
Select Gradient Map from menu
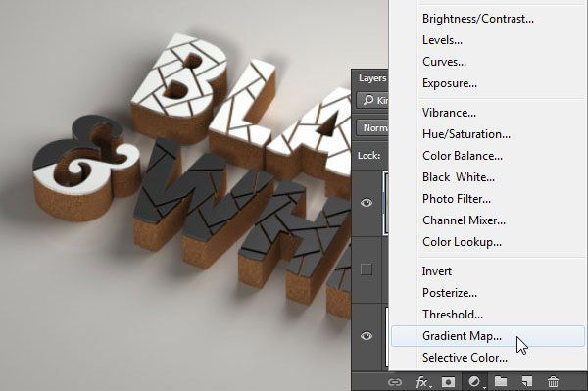click(x=488, y=336)
